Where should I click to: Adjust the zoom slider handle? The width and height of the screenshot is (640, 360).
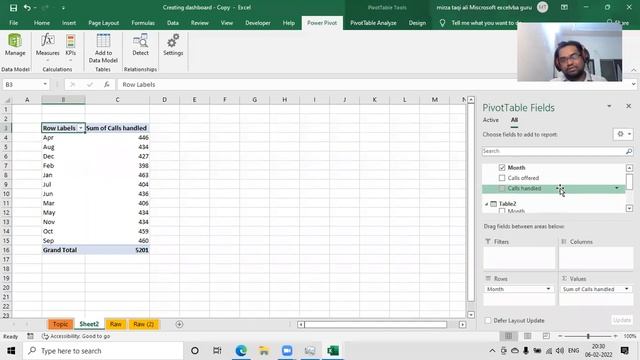tap(588, 336)
